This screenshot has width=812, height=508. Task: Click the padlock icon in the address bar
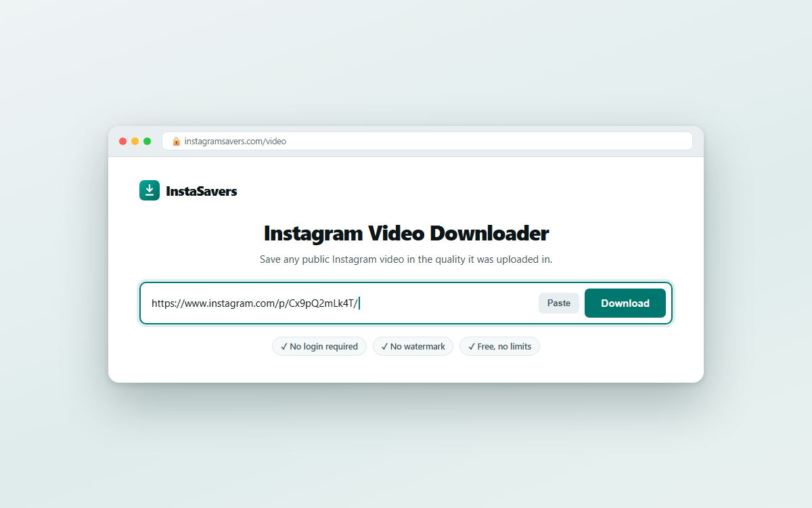click(176, 141)
